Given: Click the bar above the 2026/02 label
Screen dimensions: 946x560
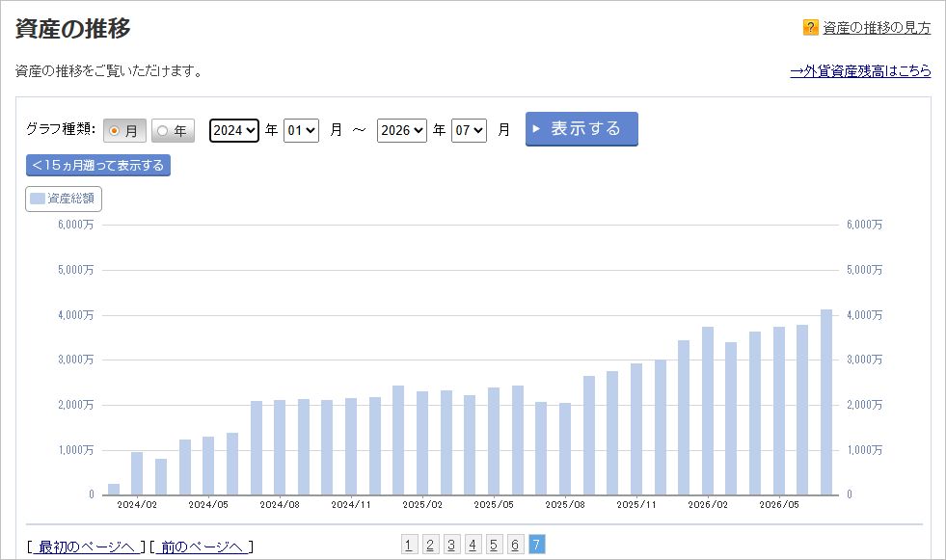Looking at the screenshot, I should 708,412.
